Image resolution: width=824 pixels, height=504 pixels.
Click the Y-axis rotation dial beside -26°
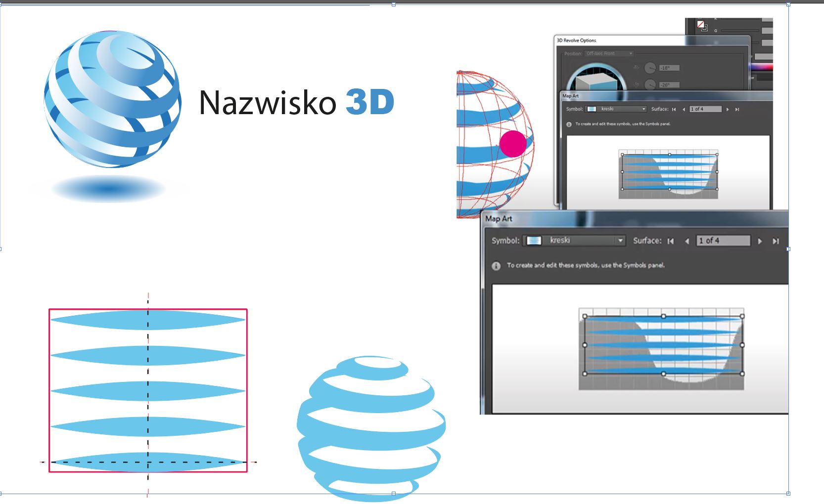[650, 84]
